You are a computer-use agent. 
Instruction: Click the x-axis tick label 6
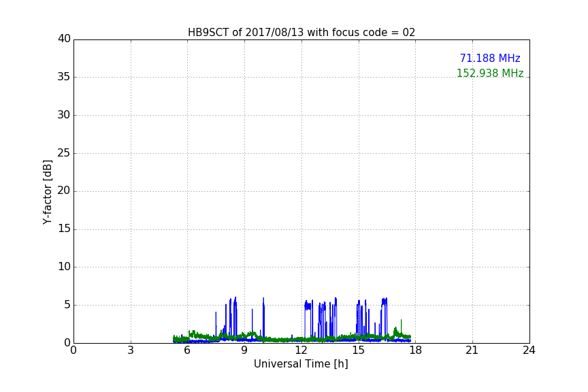coord(188,350)
